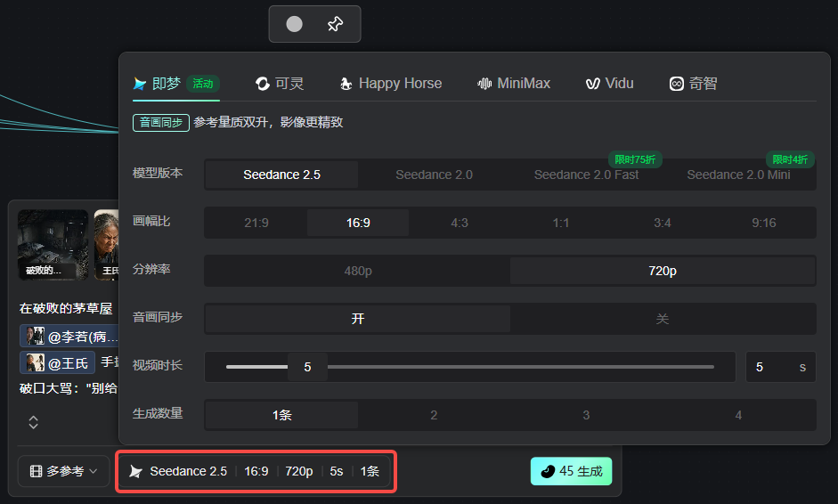Set resolution to 480p

click(x=358, y=271)
